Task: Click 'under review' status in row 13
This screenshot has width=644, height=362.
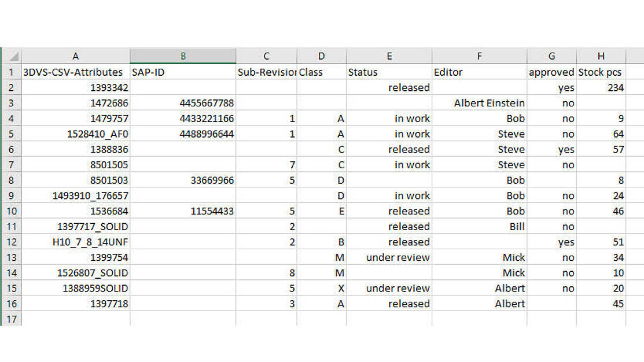Action: [x=389, y=257]
